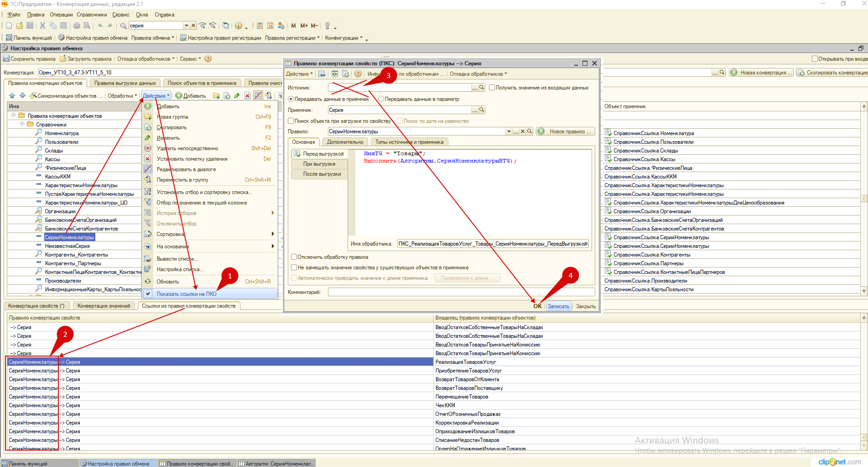
Task: Click the bottom list vertical scrollbar down arrow
Action: coord(864,446)
